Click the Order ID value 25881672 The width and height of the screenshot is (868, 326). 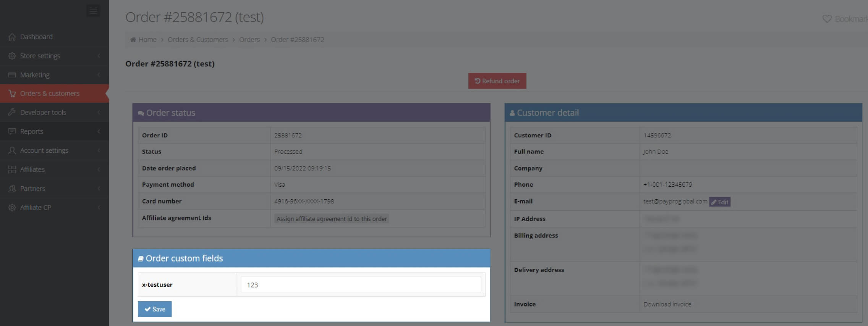[288, 136]
